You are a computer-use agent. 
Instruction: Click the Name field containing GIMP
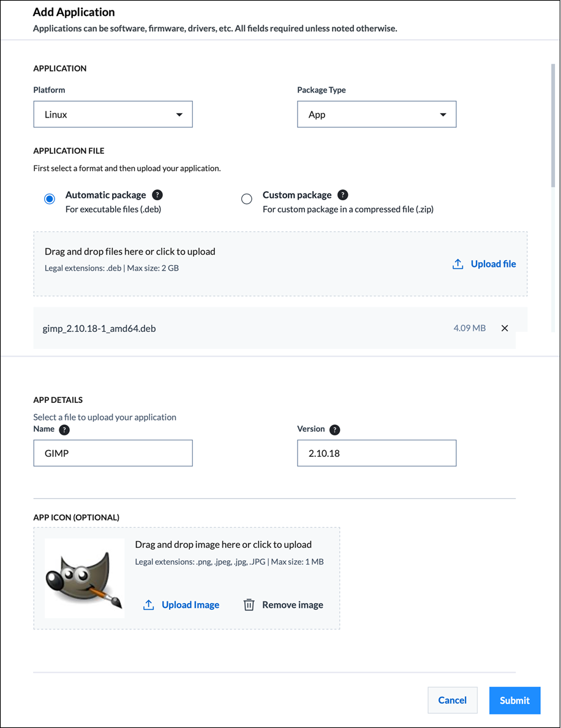coord(113,453)
